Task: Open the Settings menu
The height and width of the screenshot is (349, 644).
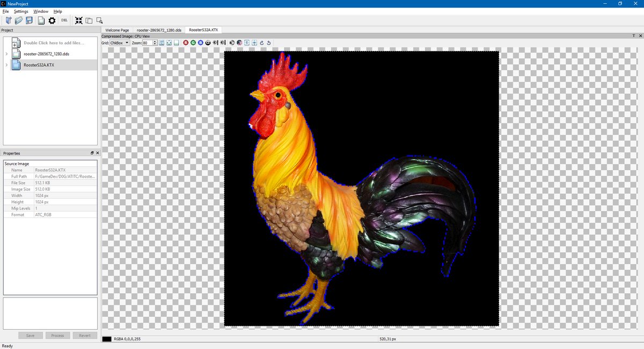Action: (x=21, y=11)
